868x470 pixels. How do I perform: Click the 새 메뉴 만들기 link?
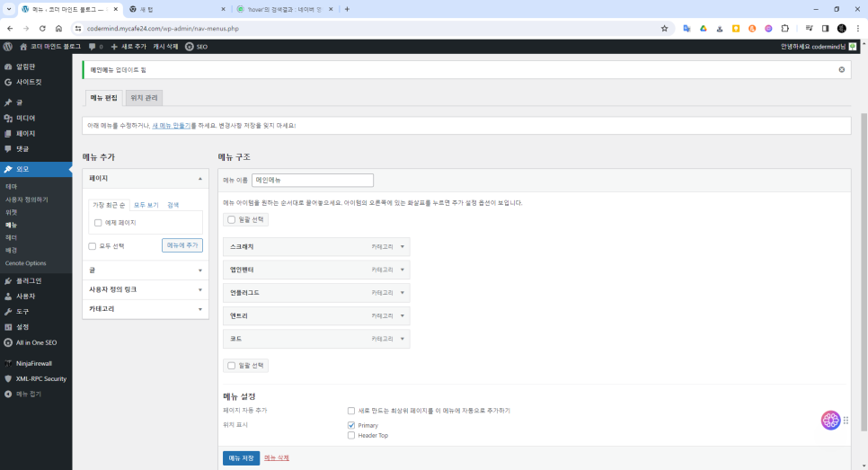(171, 126)
